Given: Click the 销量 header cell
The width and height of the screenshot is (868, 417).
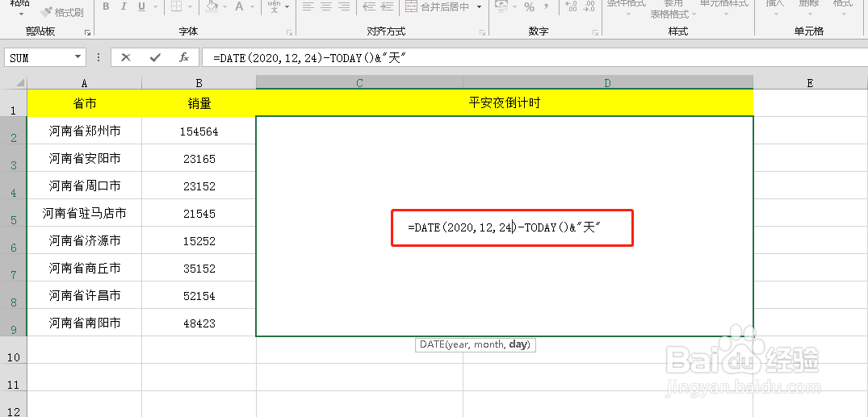Looking at the screenshot, I should click(199, 103).
